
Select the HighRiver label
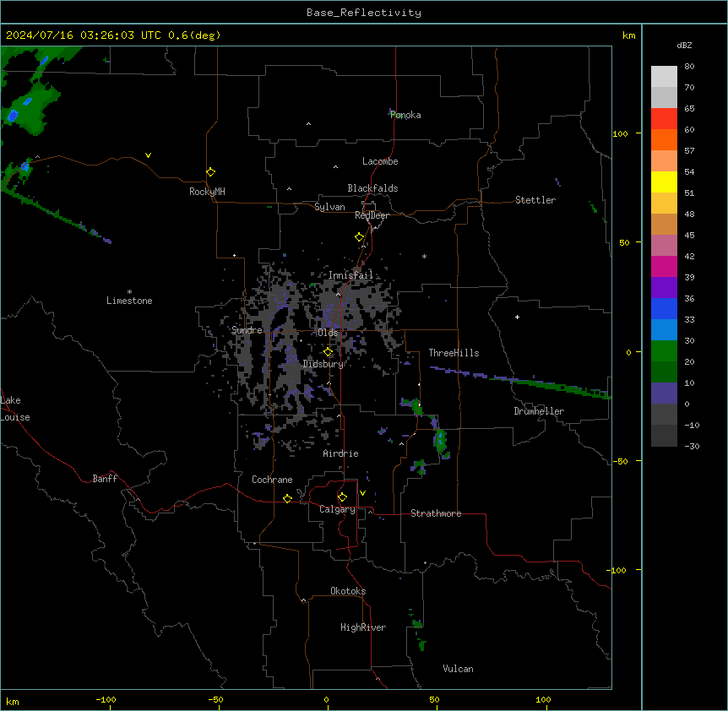click(x=363, y=627)
